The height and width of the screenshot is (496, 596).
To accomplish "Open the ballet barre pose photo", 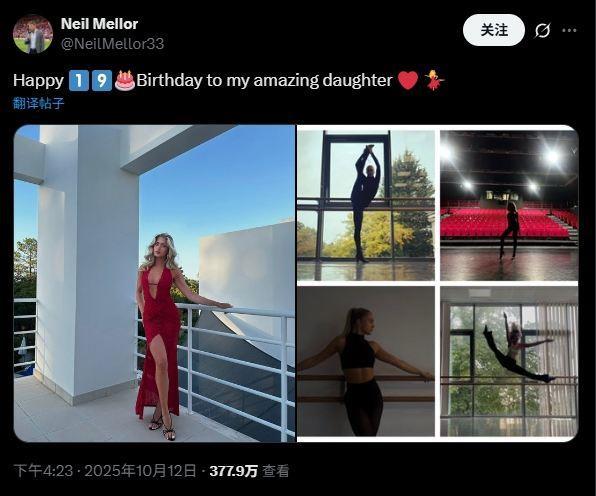I will pos(366,361).
